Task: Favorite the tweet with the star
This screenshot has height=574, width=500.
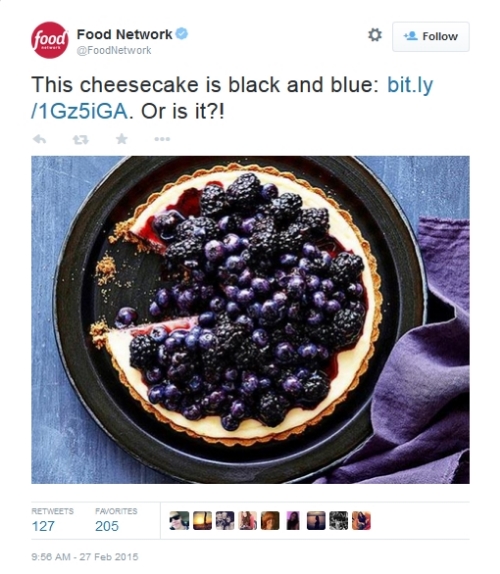Action: tap(122, 139)
